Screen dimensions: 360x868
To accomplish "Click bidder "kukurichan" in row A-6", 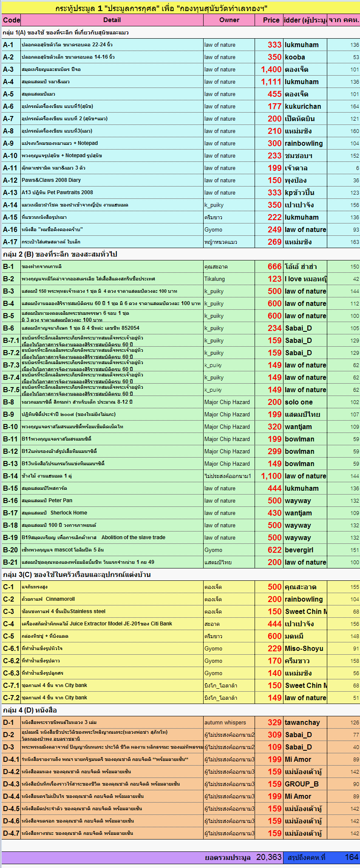I will coord(303,106).
